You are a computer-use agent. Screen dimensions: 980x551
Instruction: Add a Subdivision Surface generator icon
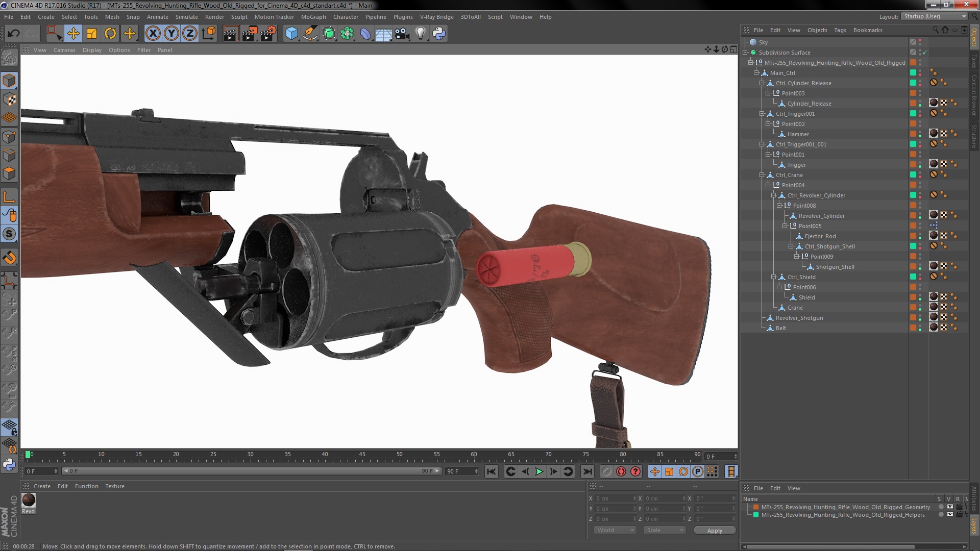(x=329, y=34)
